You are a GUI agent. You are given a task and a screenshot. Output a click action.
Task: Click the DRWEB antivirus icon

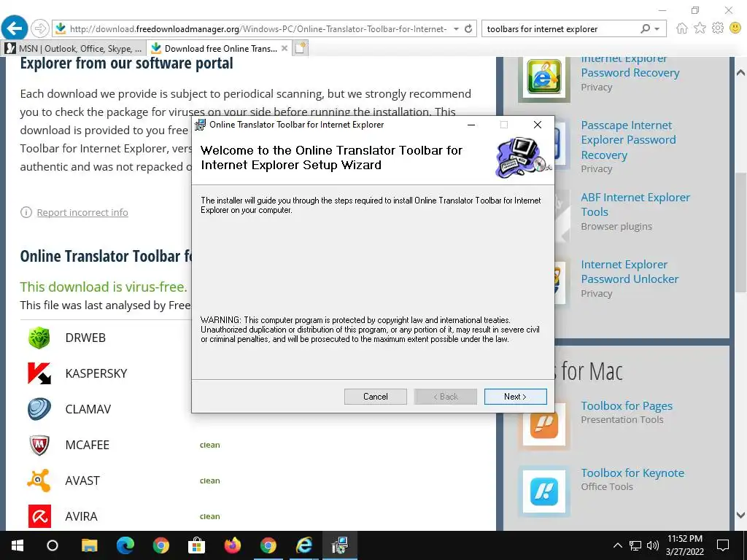39,338
